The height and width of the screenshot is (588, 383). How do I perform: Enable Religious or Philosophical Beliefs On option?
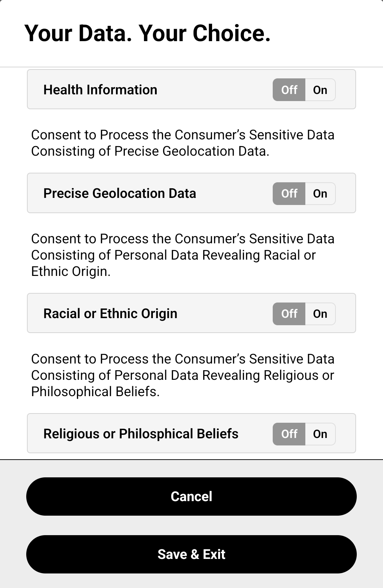coord(320,434)
